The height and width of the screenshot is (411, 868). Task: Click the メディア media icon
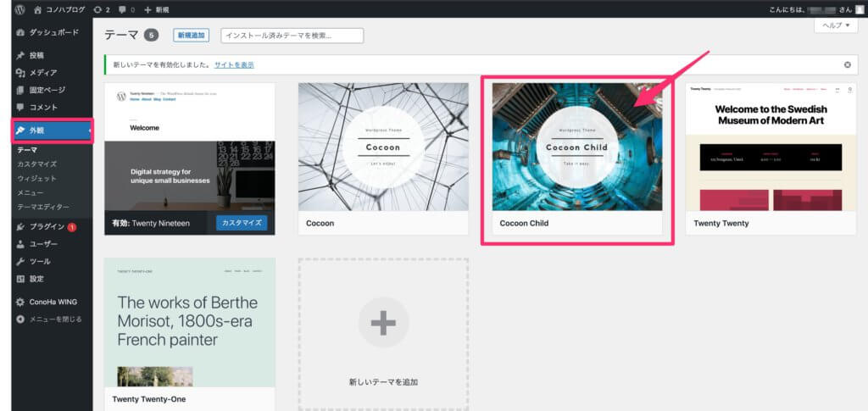coord(20,73)
